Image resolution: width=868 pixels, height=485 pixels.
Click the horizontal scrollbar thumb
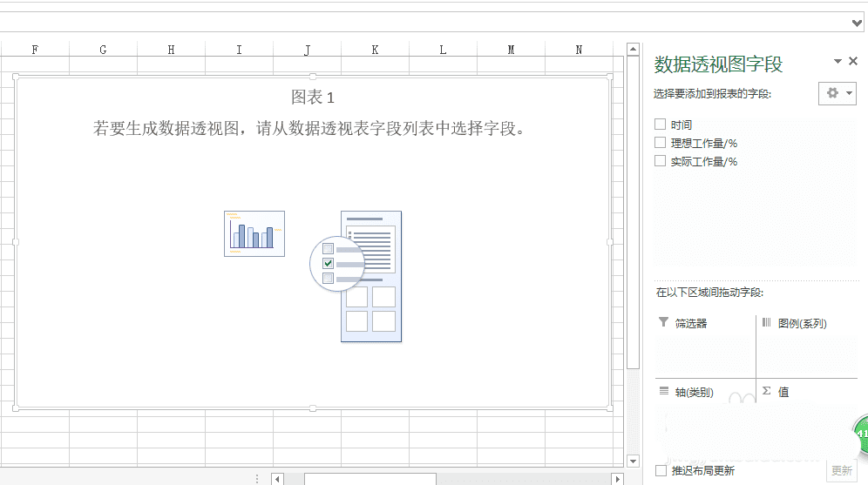[x=370, y=479]
